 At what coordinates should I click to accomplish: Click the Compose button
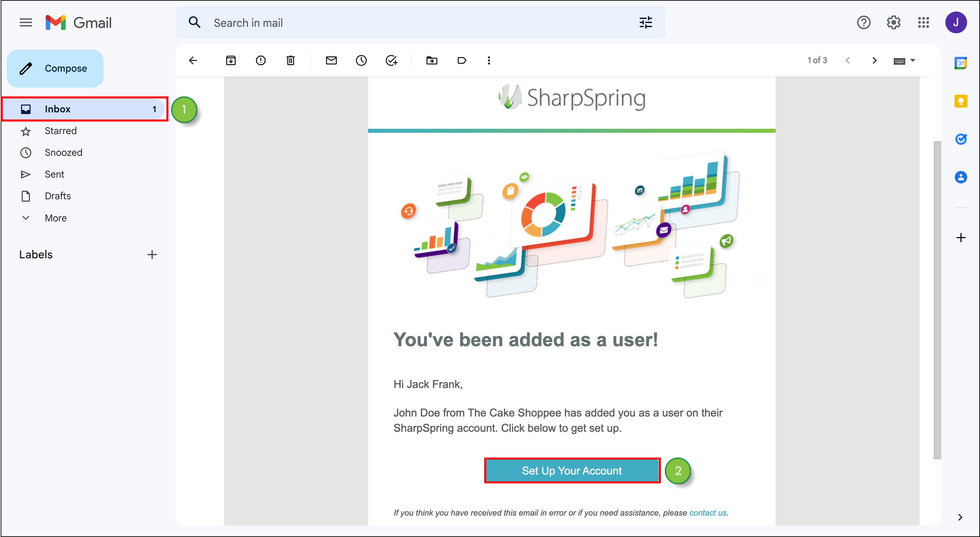(55, 69)
